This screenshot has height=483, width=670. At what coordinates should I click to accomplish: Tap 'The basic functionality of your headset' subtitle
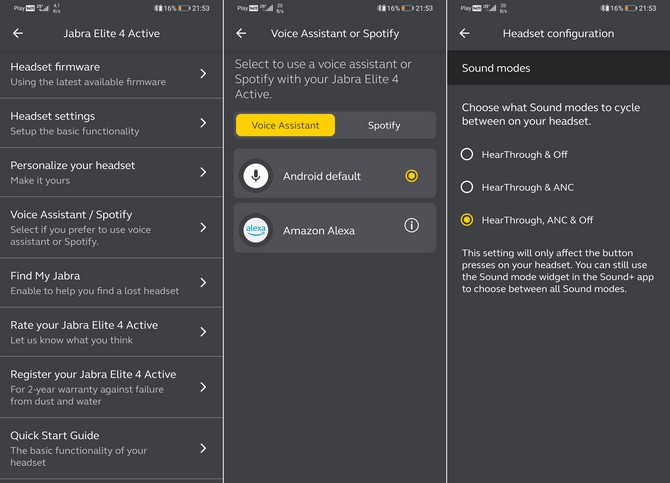point(79,456)
